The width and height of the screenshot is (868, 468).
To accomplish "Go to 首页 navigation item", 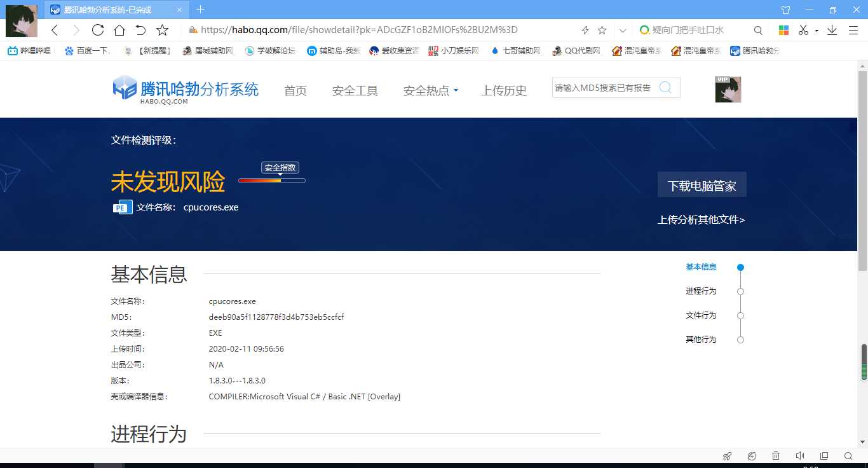I will click(295, 91).
